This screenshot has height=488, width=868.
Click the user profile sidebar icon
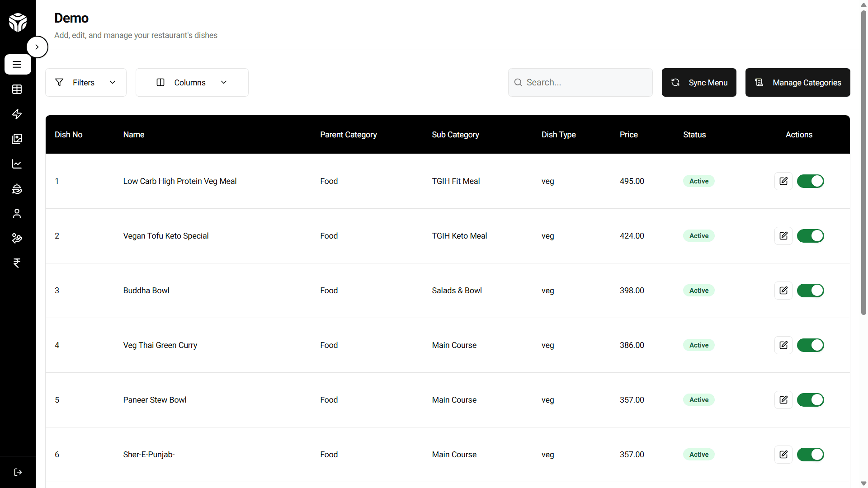[17, 214]
